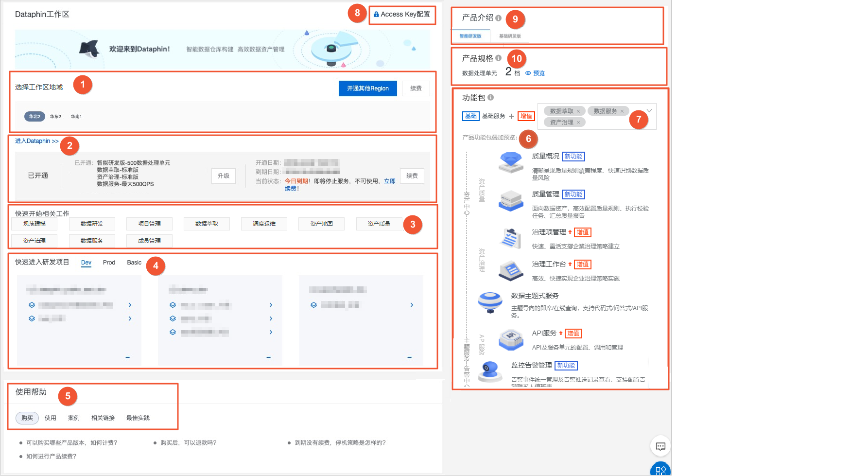The image size is (868, 476).
Task: Select the 华北2 region pill
Action: click(x=35, y=117)
